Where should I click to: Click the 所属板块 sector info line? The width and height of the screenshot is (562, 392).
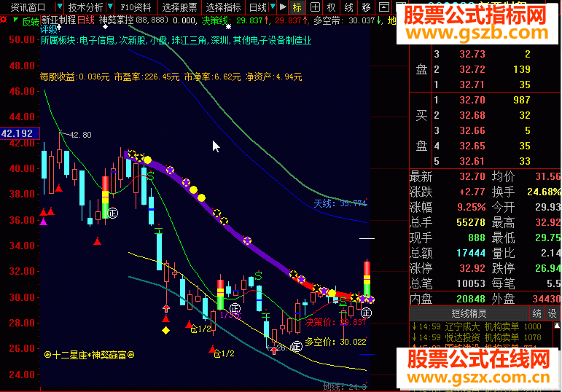[176, 41]
